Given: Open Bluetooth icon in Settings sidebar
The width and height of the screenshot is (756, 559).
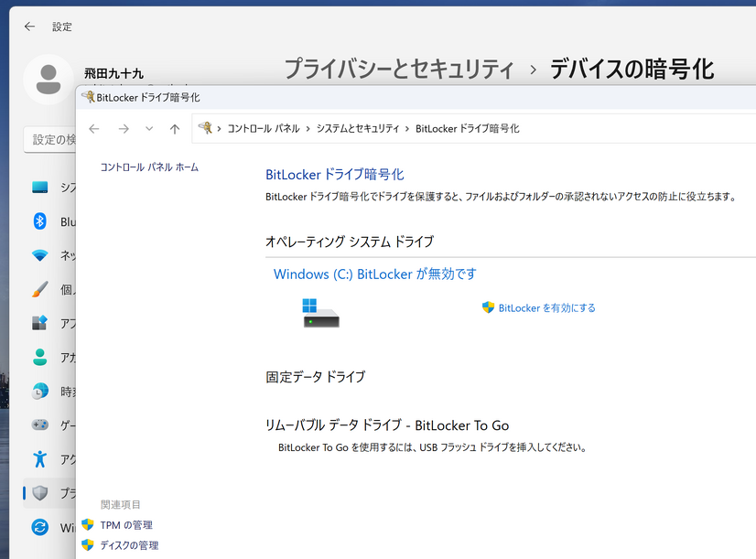Looking at the screenshot, I should (x=40, y=221).
